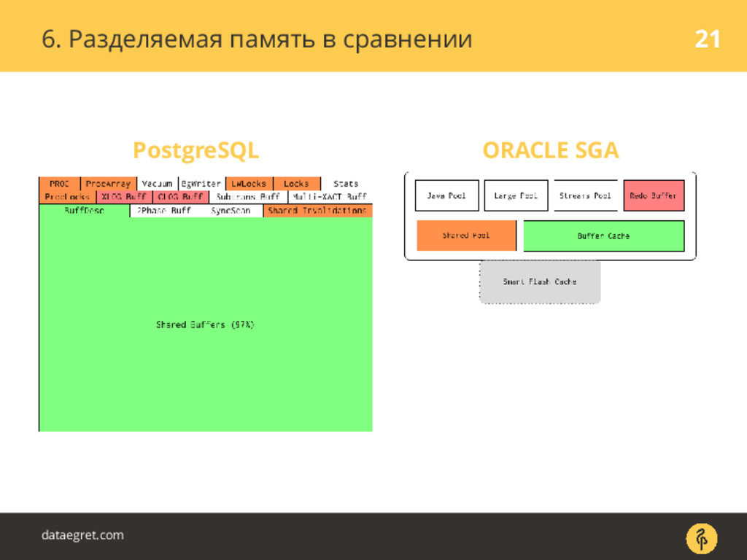Select the CLOG Buff block

pos(181,197)
